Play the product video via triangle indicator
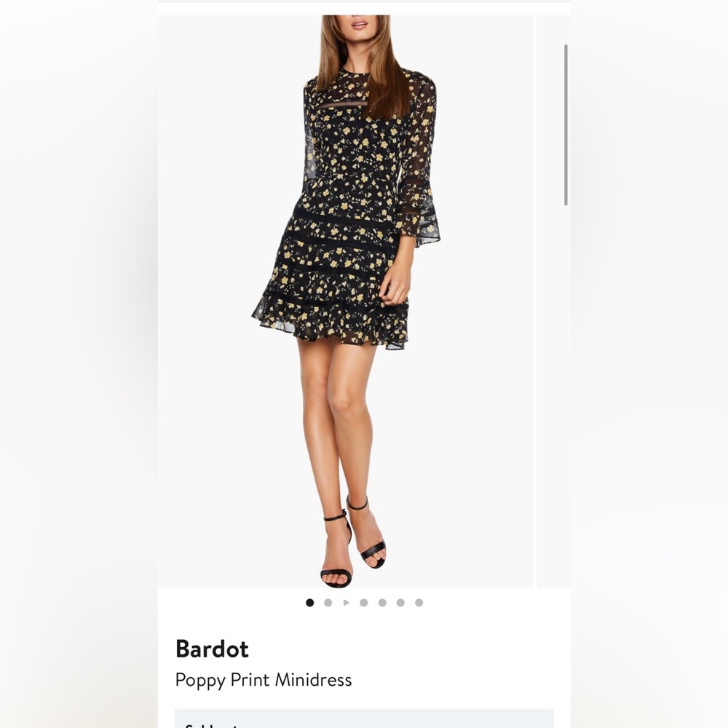The image size is (728, 728). pos(346,603)
